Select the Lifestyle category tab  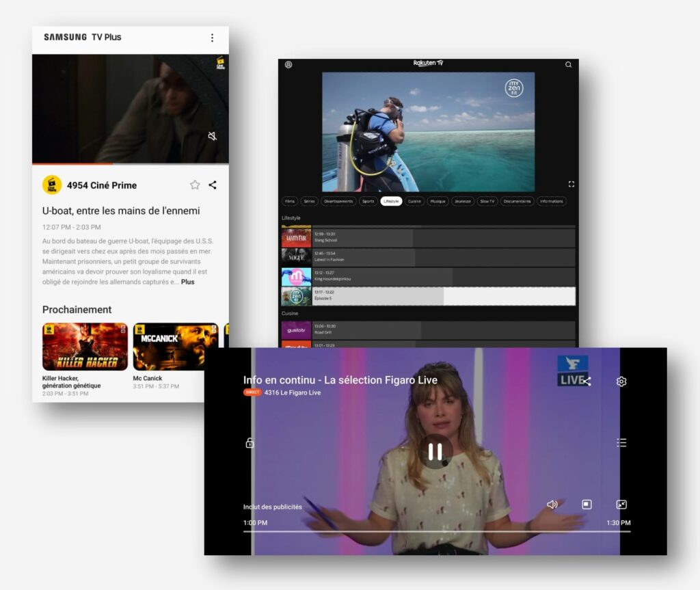[x=391, y=202]
